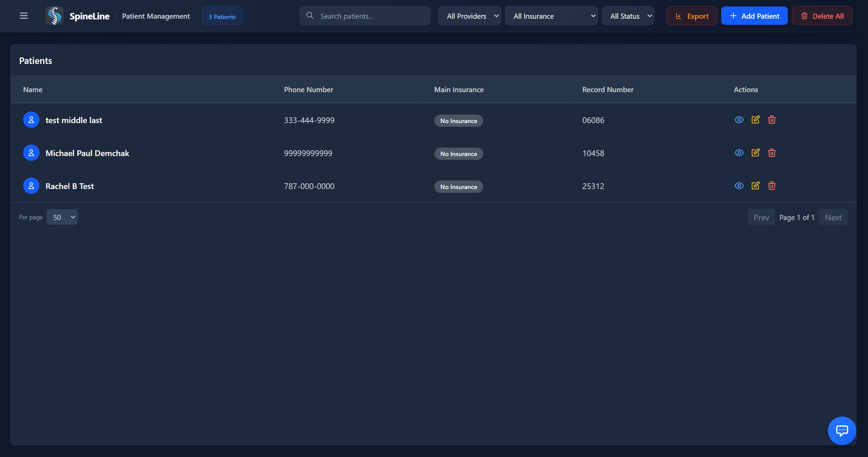Viewport: 868px width, 457px height.
Task: Delete the Michael Paul Demchak row
Action: coord(771,153)
